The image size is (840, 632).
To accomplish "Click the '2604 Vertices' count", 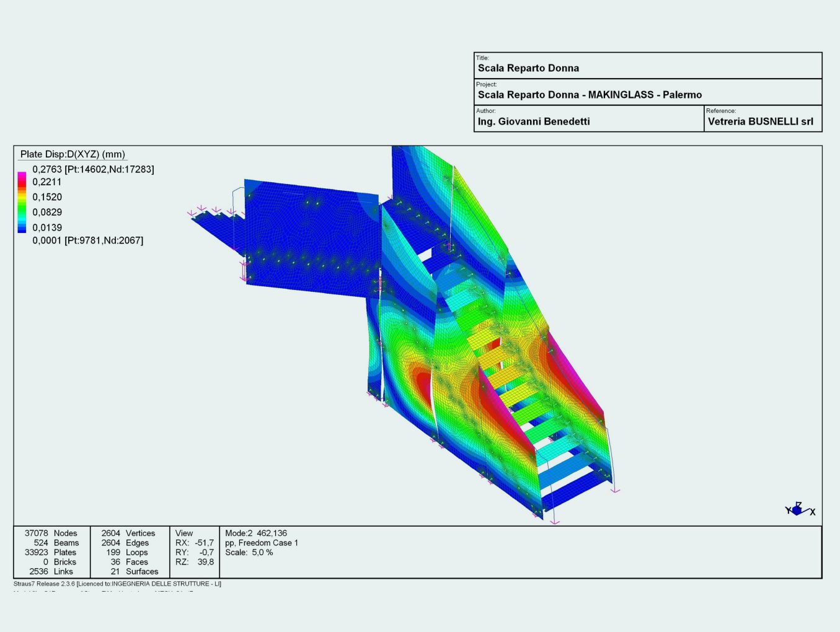I will (x=128, y=533).
